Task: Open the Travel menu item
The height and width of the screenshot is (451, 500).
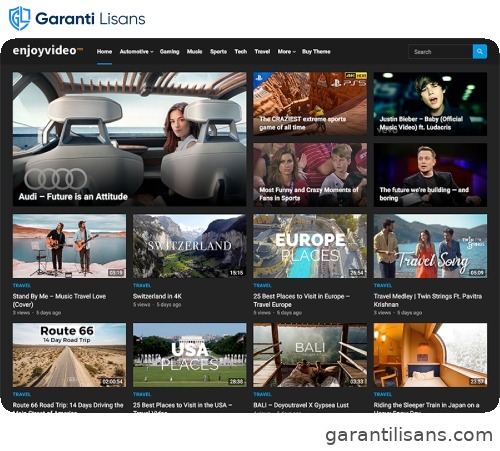Action: (x=262, y=52)
